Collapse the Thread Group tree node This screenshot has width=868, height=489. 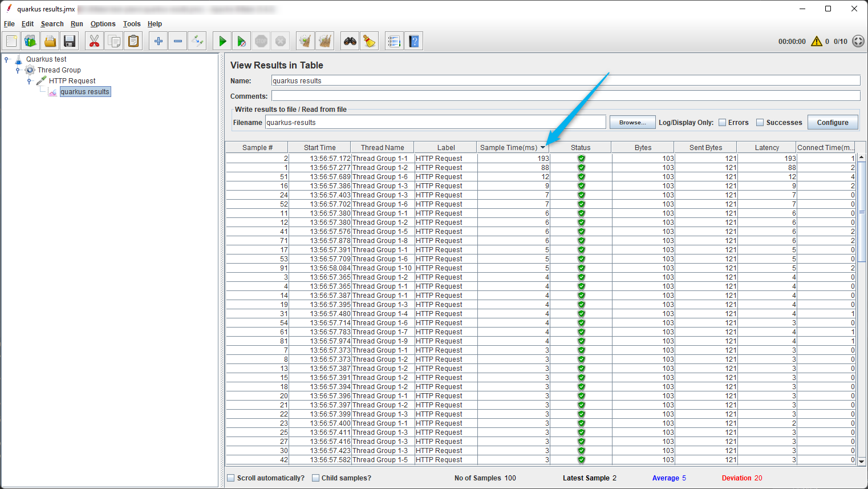[18, 70]
